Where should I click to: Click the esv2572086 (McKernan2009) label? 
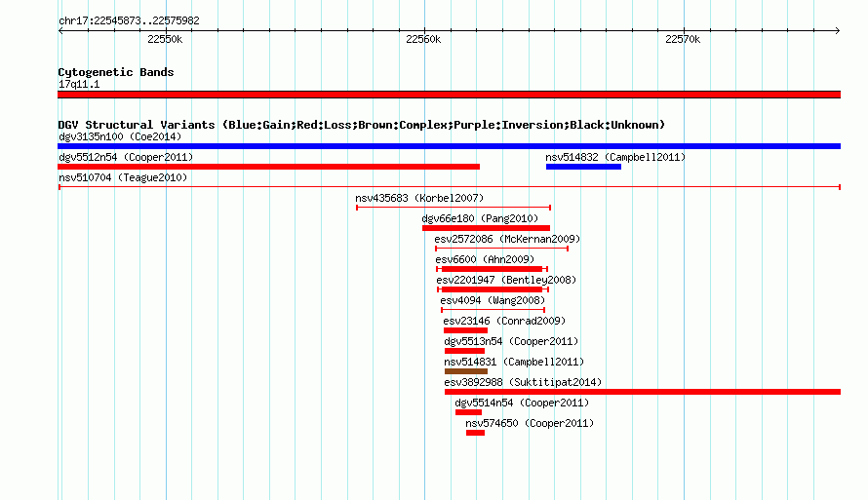click(507, 239)
